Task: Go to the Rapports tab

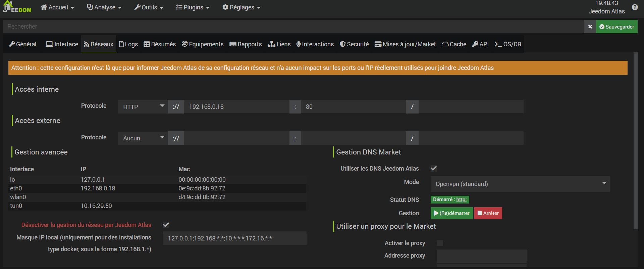Action: click(x=246, y=44)
